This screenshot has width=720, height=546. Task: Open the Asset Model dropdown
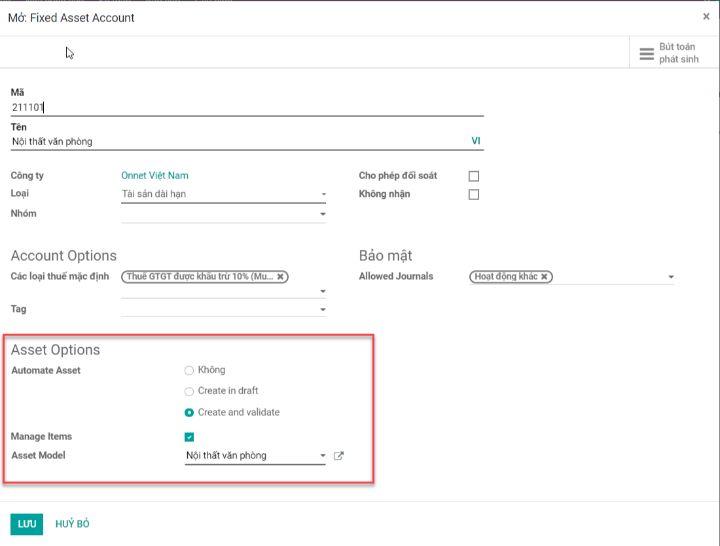pyautogui.click(x=323, y=457)
